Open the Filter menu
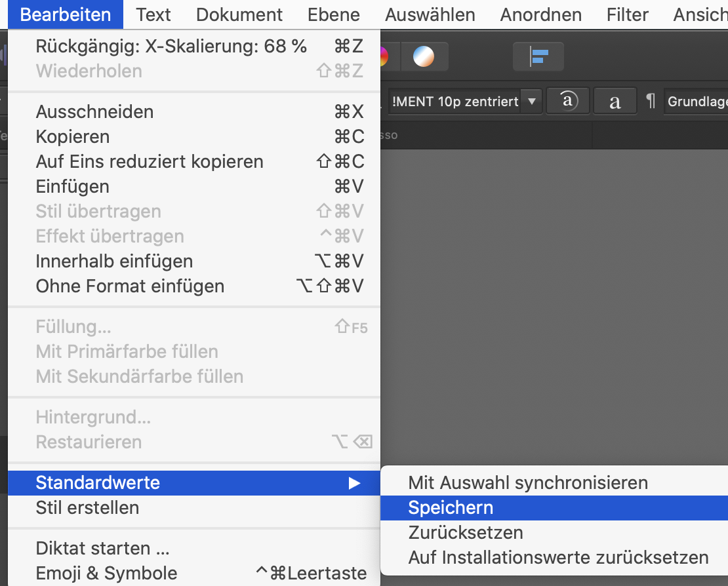The image size is (728, 586). [627, 14]
